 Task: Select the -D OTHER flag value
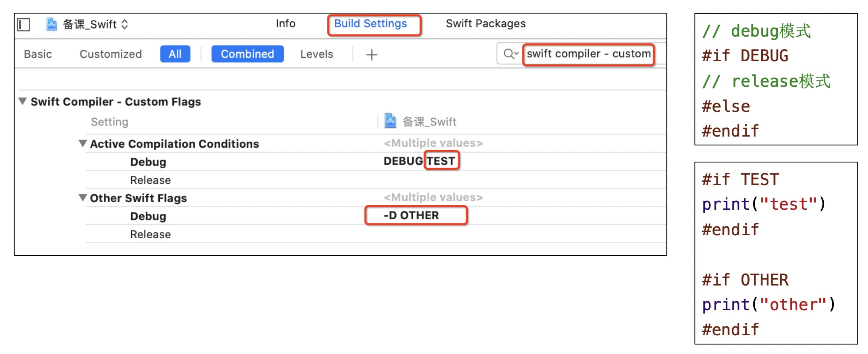tap(411, 215)
